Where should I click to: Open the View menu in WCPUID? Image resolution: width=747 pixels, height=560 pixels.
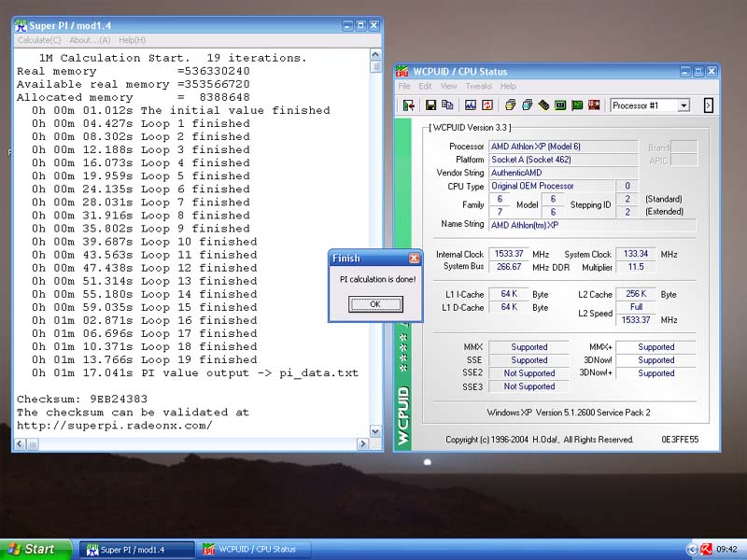click(x=449, y=86)
